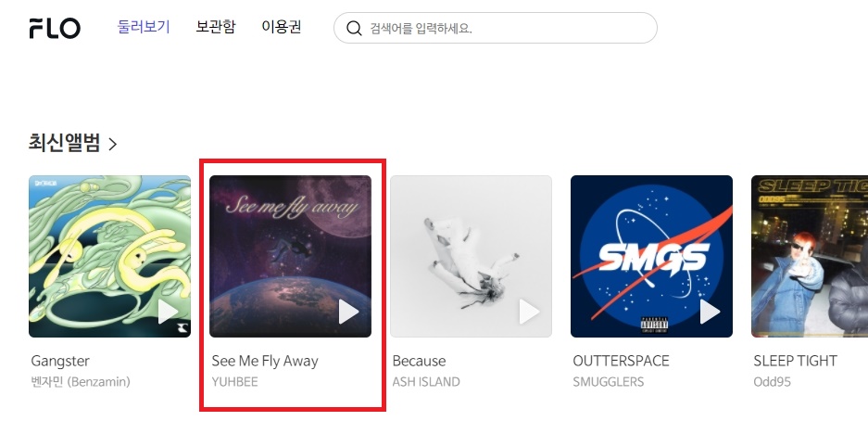
Task: Open the artist SMUGGLERS link
Action: pos(609,382)
